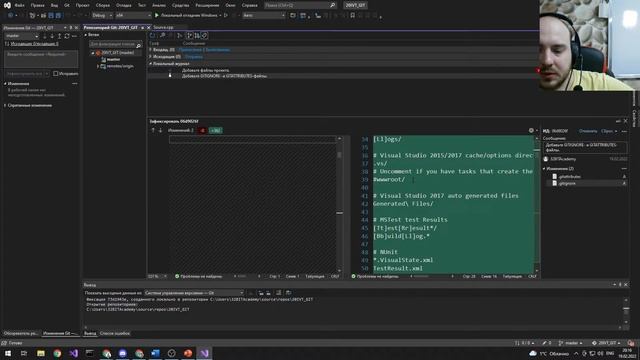Go to previous change up-arrow in diff
The width and height of the screenshot is (640, 360).
153,131
